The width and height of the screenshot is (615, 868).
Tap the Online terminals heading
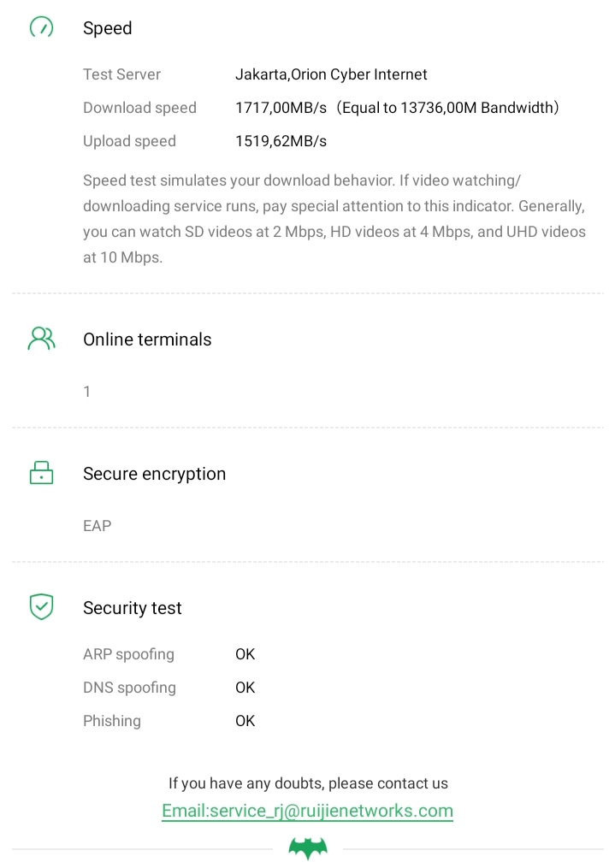pyautogui.click(x=147, y=340)
